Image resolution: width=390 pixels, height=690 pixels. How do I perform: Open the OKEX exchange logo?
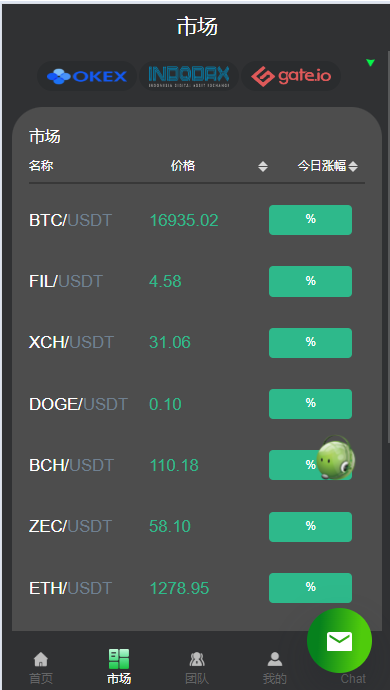pyautogui.click(x=87, y=77)
